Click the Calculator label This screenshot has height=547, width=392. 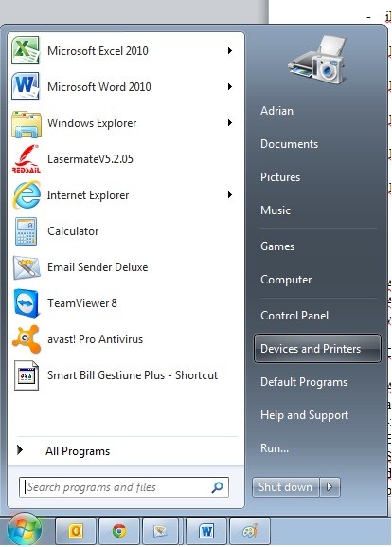[73, 231]
